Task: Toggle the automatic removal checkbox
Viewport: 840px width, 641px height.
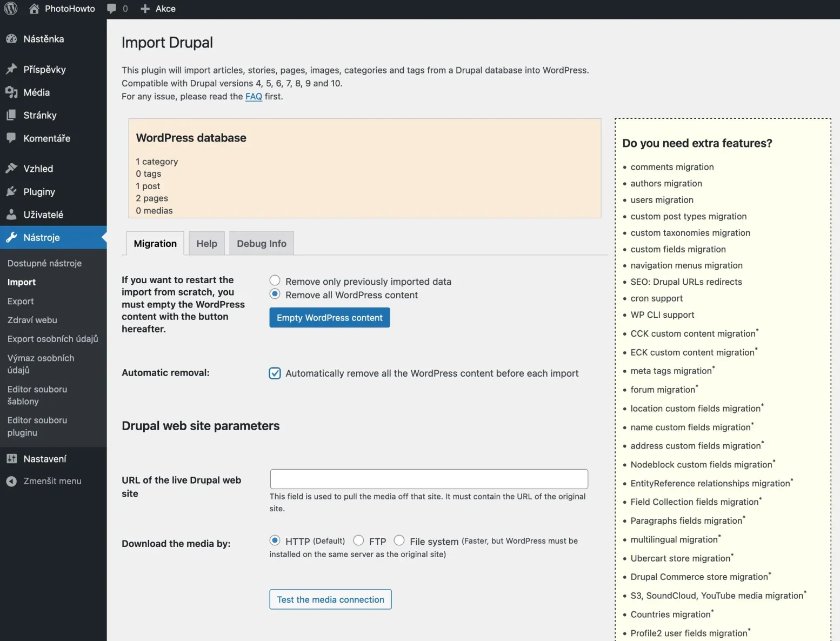Action: click(x=275, y=373)
